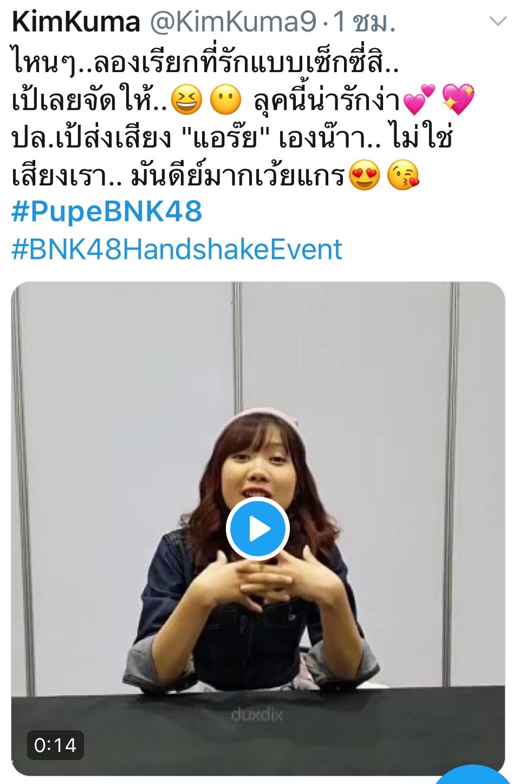Tap the @KimKuma9 handle
532x784 pixels.
point(232,22)
